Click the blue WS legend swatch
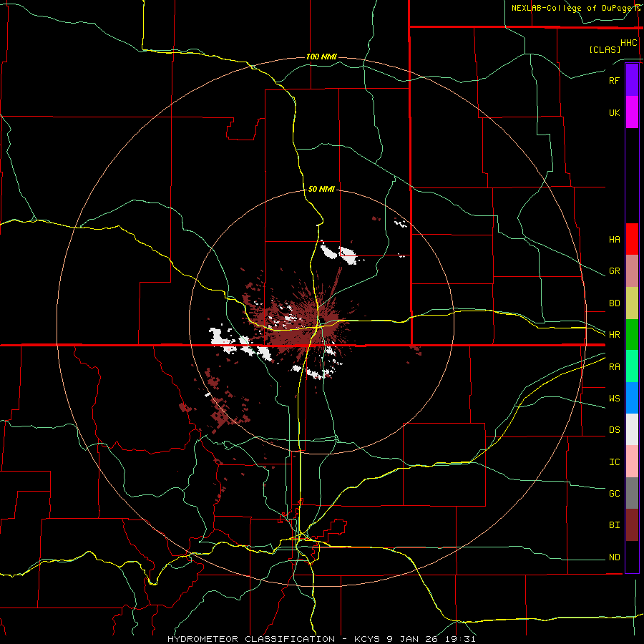Image resolution: width=644 pixels, height=644 pixels. click(x=632, y=398)
